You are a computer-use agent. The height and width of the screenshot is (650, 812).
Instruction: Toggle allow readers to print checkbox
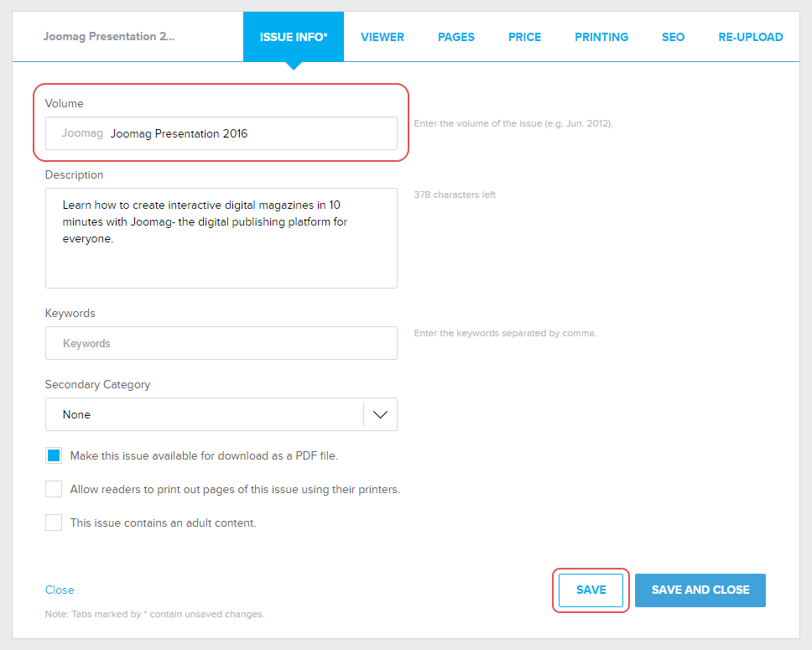point(54,489)
